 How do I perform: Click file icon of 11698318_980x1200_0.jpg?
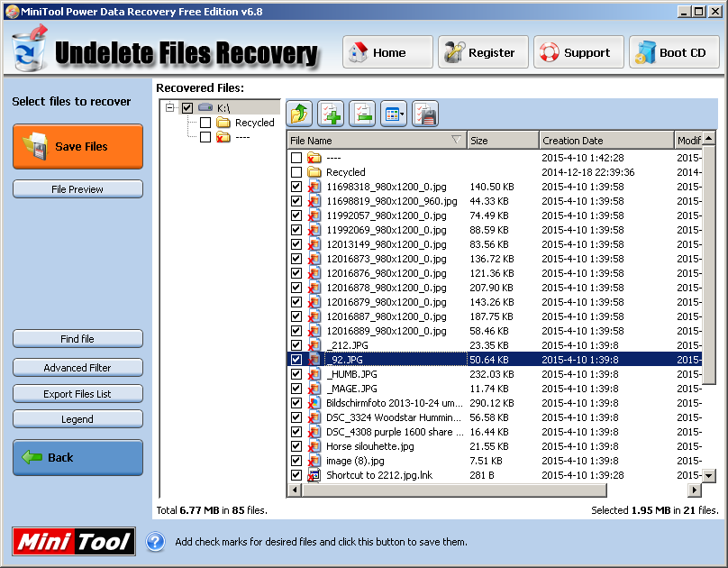point(314,187)
